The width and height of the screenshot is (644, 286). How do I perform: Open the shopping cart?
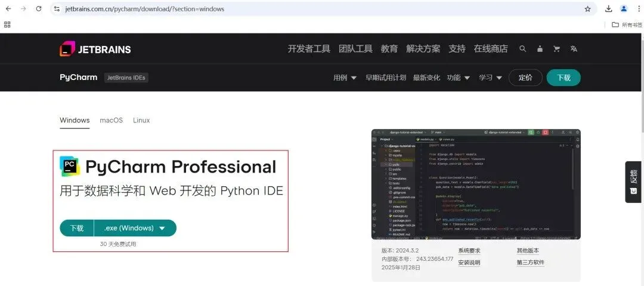tap(556, 49)
